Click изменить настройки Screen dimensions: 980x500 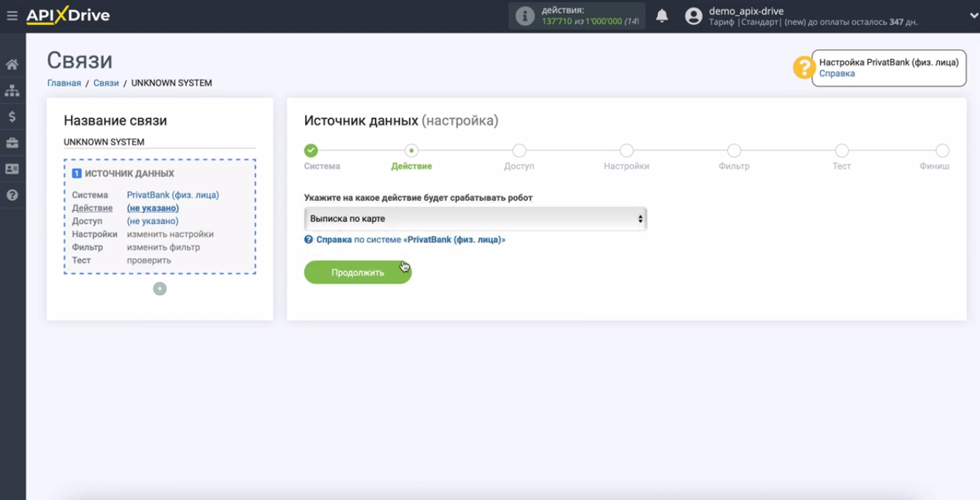point(170,234)
